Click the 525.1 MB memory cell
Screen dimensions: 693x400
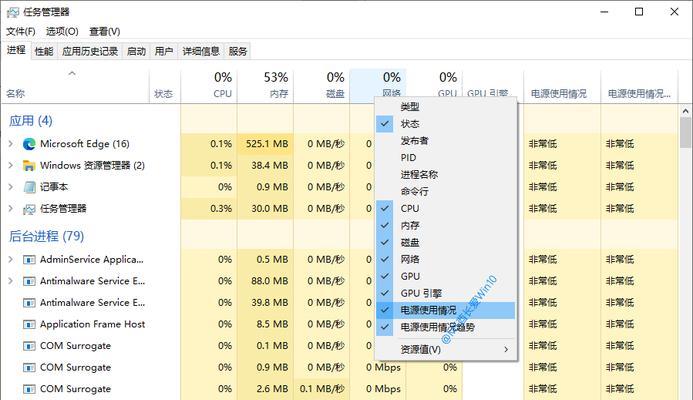[x=265, y=144]
